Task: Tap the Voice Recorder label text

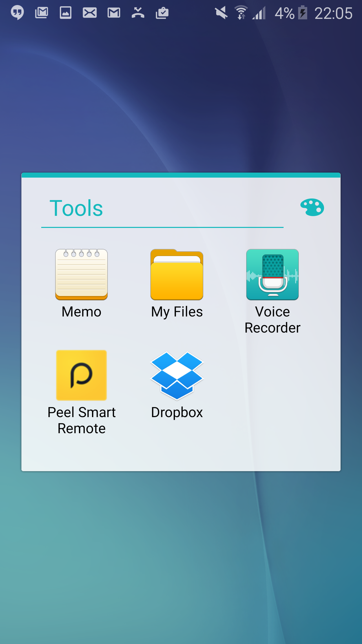Action: pos(273,320)
